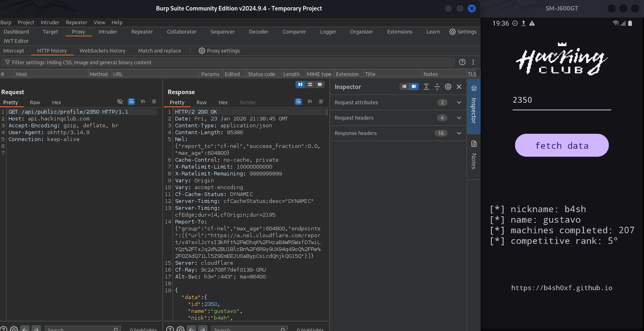Tap fetch data button on phone

562,145
